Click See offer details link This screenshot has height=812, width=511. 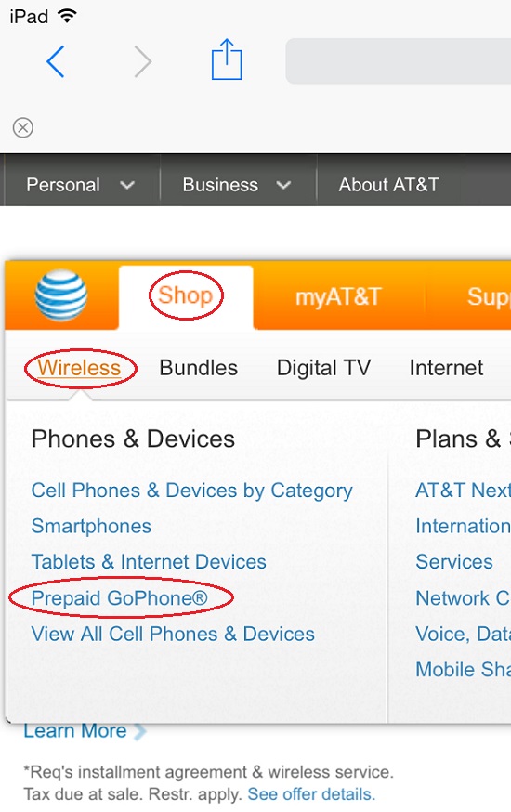pyautogui.click(x=311, y=793)
